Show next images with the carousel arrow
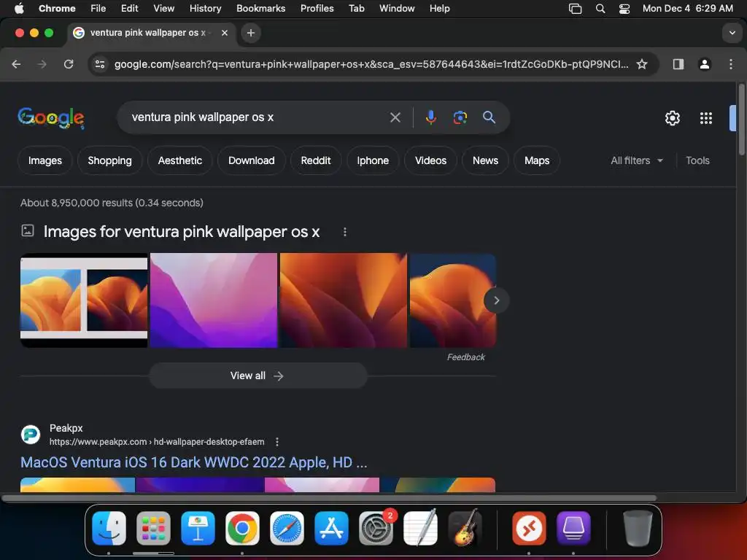 [x=496, y=300]
